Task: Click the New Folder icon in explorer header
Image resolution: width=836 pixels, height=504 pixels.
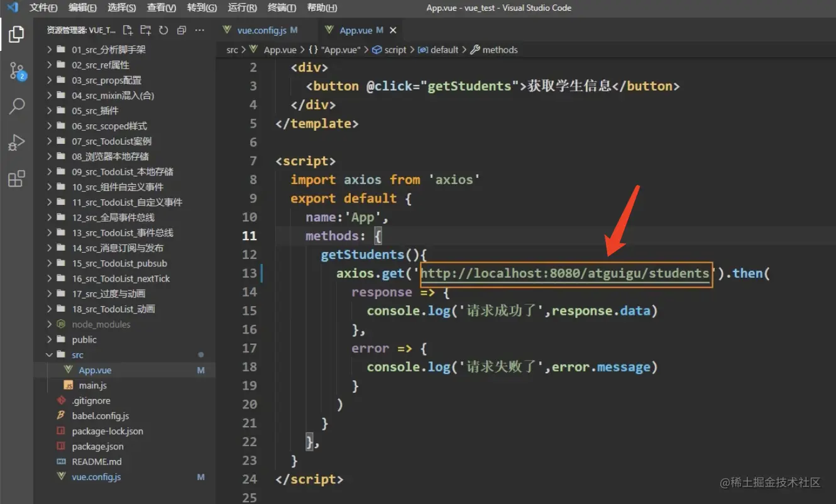Action: pos(146,30)
